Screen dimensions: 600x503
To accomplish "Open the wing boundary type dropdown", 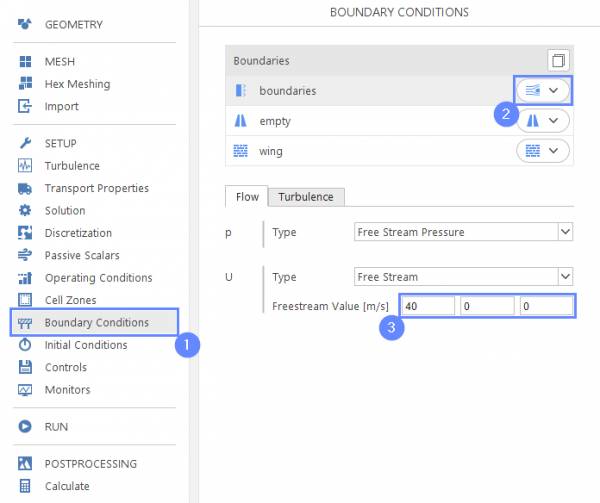I will 543,151.
